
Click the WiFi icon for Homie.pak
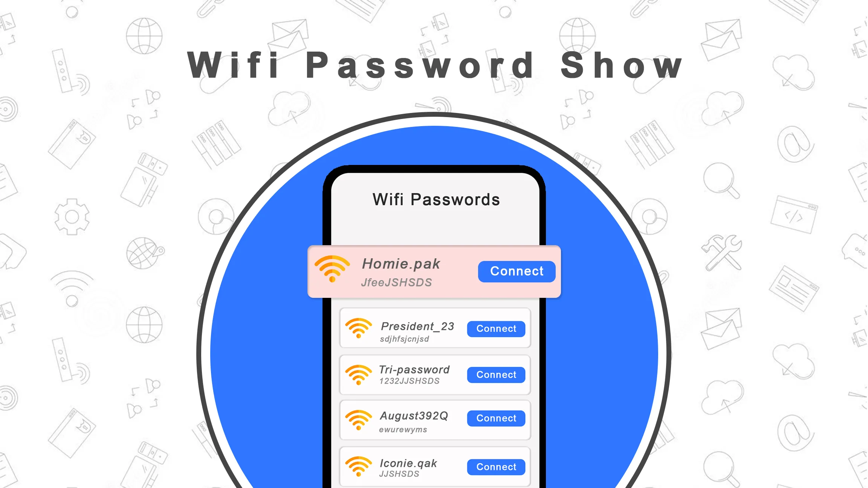coord(332,271)
